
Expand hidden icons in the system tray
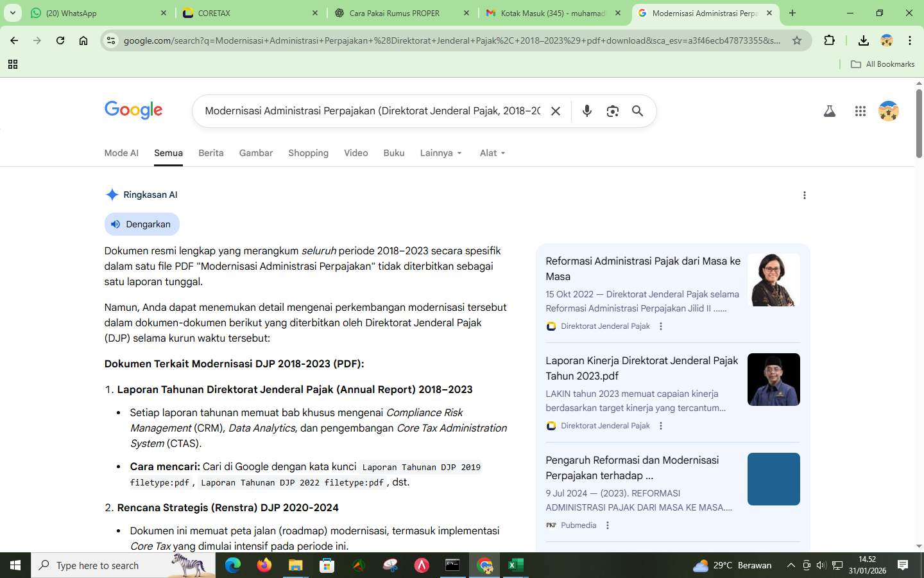click(x=791, y=566)
